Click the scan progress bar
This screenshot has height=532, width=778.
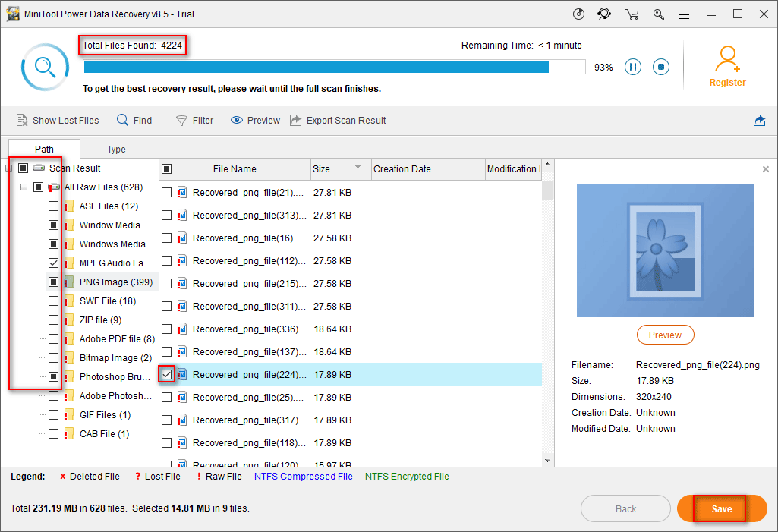[x=335, y=67]
